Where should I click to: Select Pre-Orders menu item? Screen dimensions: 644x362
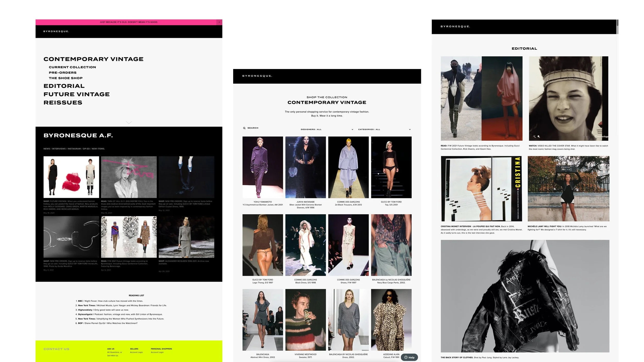tap(63, 73)
